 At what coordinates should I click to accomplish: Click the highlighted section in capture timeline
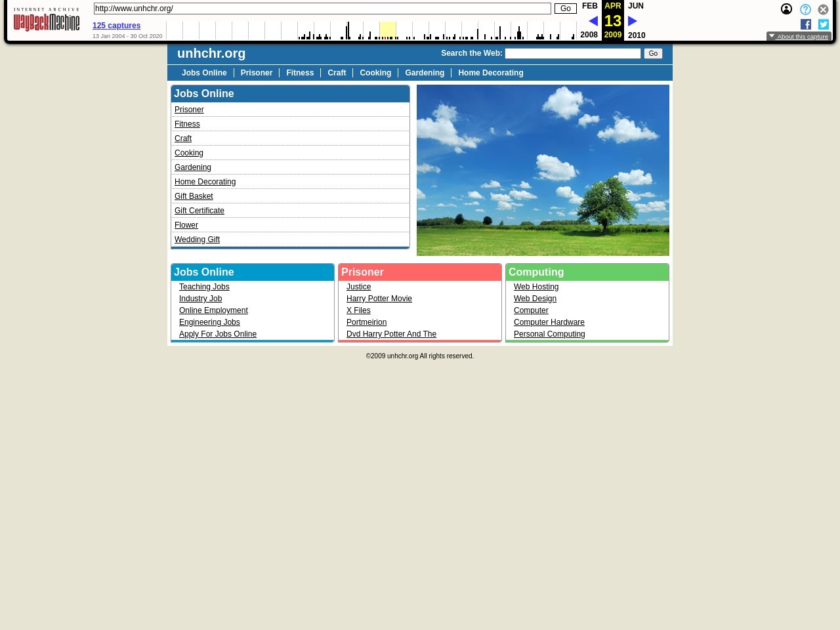coord(388,30)
